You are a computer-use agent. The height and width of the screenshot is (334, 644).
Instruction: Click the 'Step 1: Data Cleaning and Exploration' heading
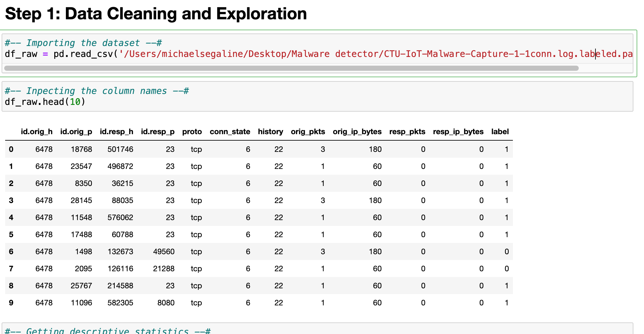(x=156, y=14)
